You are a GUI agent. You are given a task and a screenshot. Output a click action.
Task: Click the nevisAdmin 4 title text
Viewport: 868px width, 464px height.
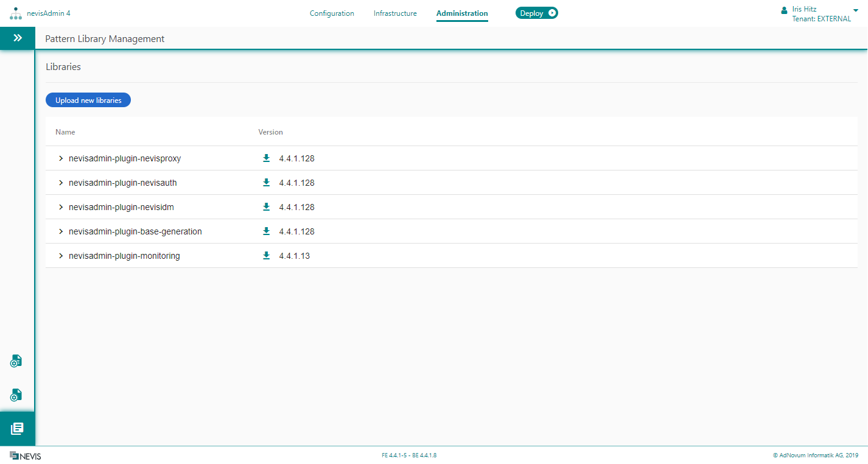pyautogui.click(x=49, y=13)
